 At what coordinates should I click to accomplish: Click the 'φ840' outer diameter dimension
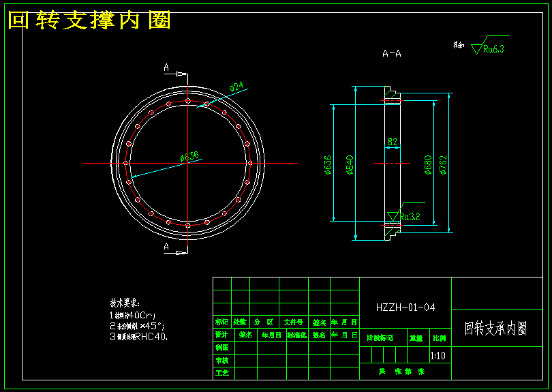click(x=350, y=165)
